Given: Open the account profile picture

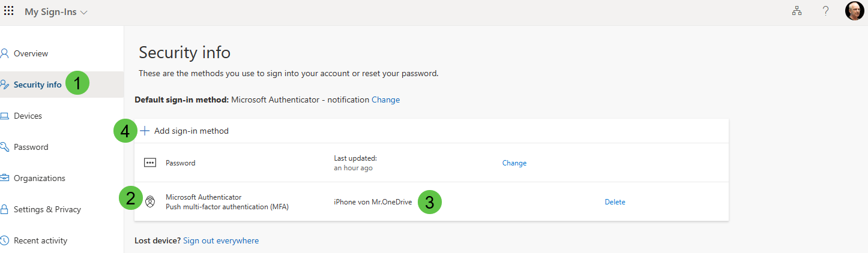Looking at the screenshot, I should pos(854,11).
